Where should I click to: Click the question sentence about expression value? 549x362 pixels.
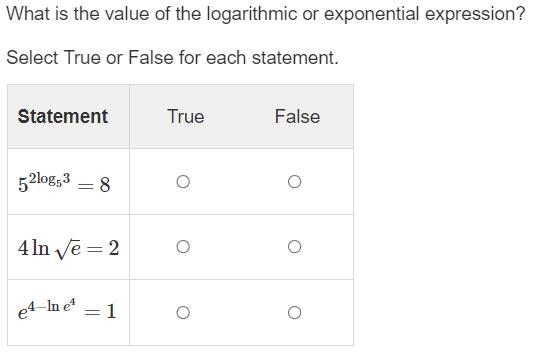click(266, 14)
